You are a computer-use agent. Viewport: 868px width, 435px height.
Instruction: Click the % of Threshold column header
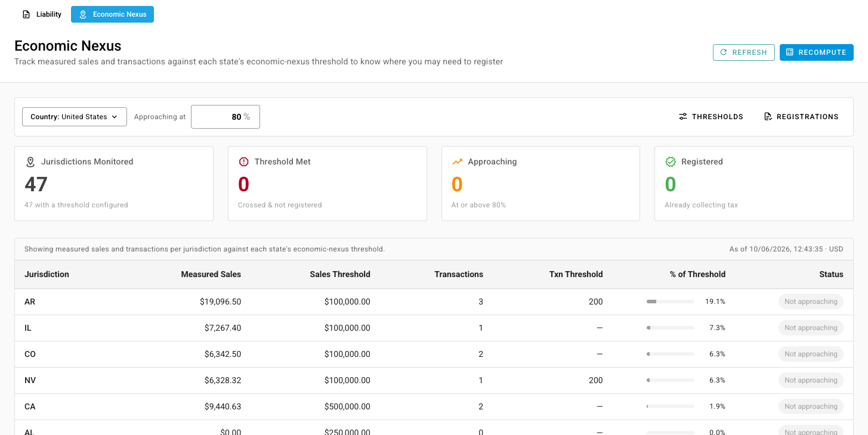pos(697,275)
